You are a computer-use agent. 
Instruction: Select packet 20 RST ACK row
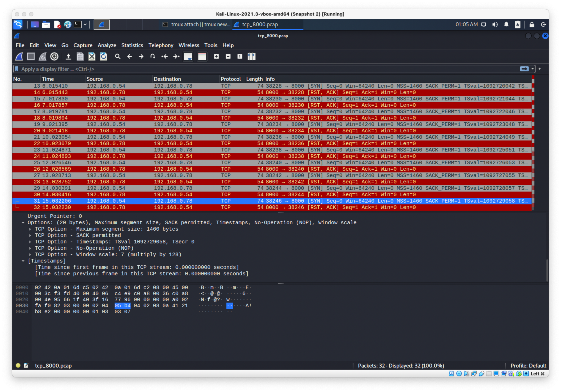[x=272, y=131]
